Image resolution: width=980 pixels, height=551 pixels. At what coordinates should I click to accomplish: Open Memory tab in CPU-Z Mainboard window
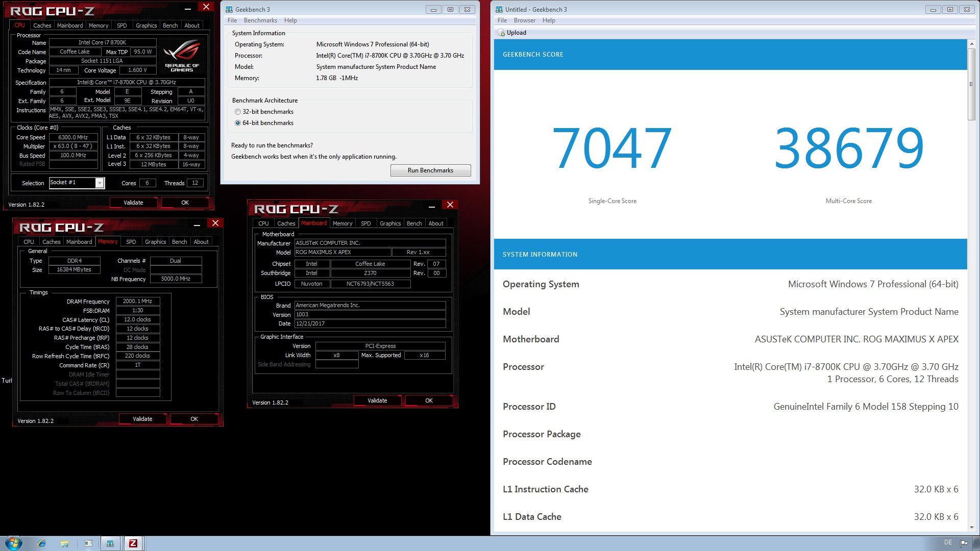click(x=342, y=223)
